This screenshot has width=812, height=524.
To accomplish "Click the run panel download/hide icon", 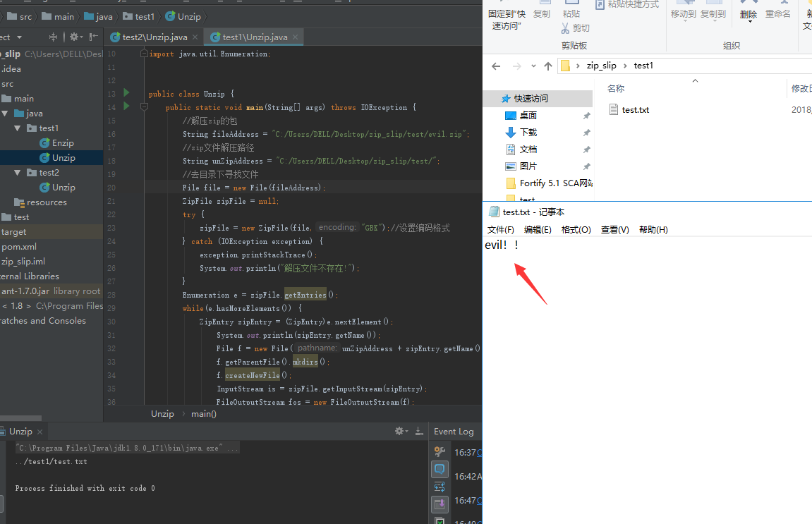I will pyautogui.click(x=419, y=431).
